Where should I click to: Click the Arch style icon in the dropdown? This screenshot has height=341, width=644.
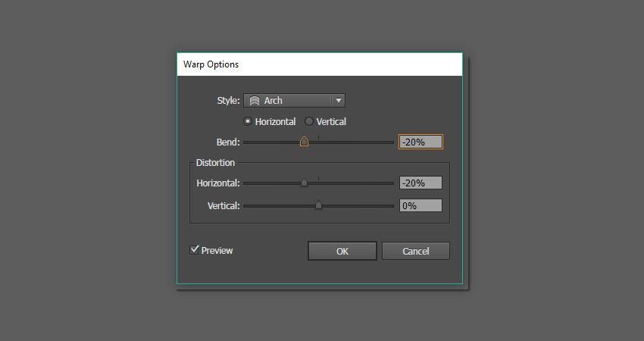tap(254, 101)
